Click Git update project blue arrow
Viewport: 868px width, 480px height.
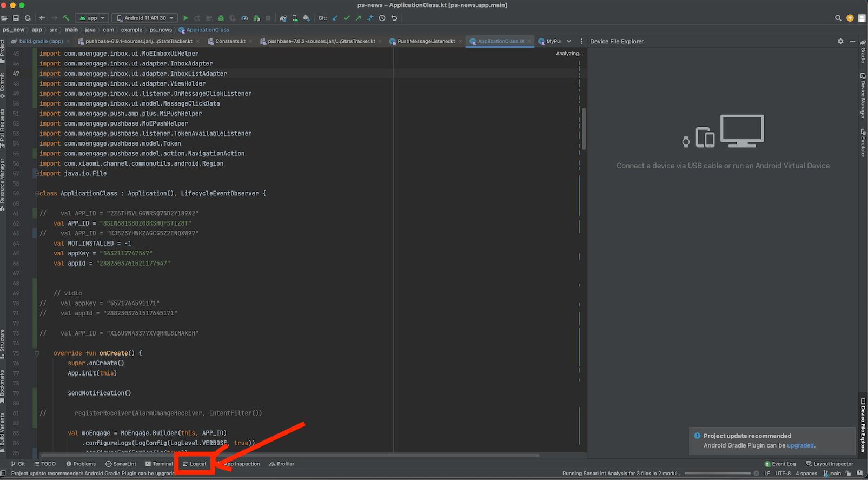[x=335, y=18]
